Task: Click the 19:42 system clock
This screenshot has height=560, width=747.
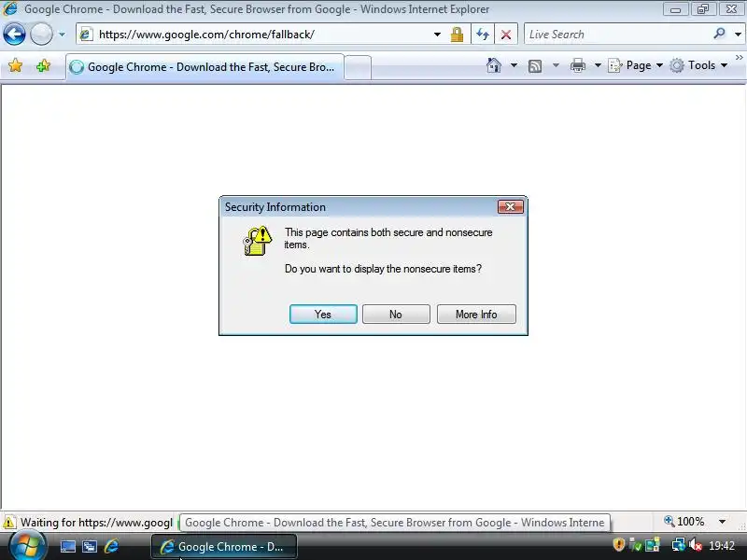Action: 721,546
